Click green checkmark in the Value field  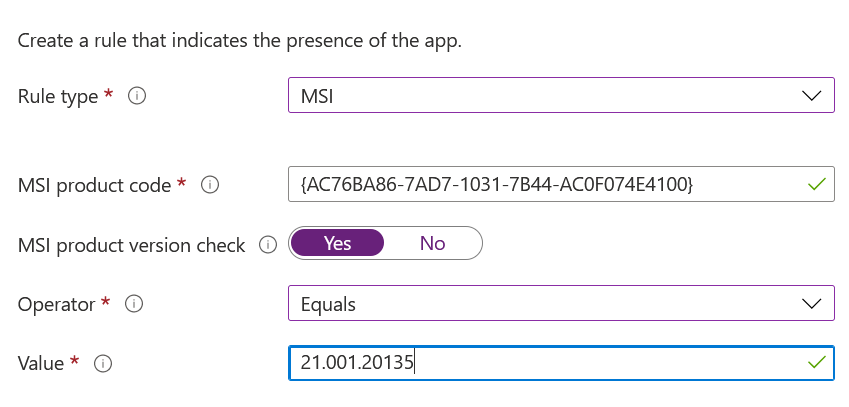click(817, 363)
